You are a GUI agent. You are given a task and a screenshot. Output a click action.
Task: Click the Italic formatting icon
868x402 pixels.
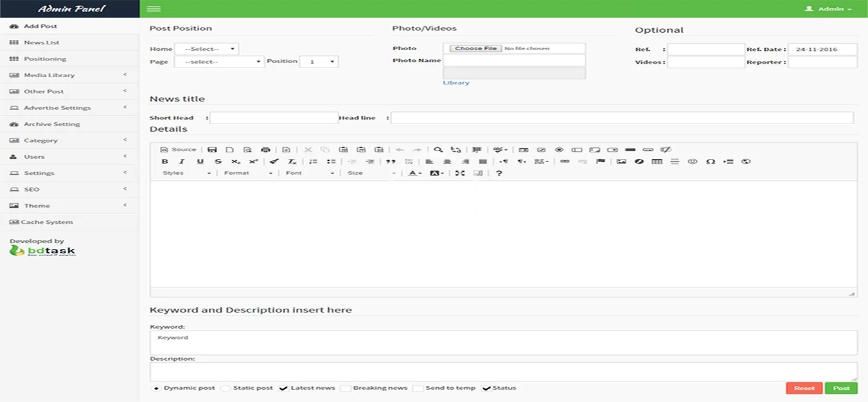point(182,161)
